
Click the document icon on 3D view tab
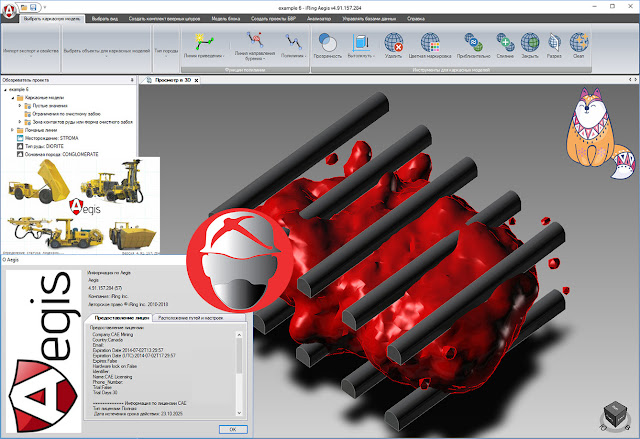149,80
